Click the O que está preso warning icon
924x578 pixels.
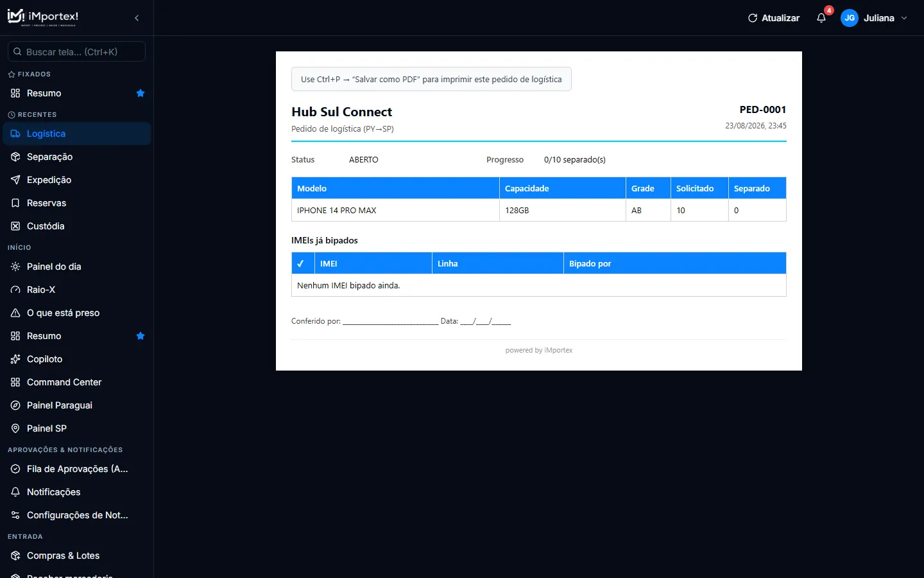click(15, 313)
